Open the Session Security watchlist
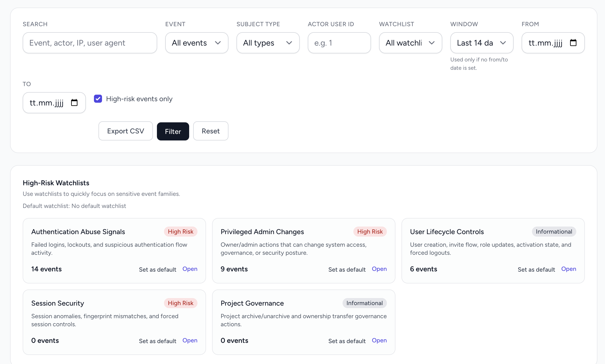 point(190,340)
